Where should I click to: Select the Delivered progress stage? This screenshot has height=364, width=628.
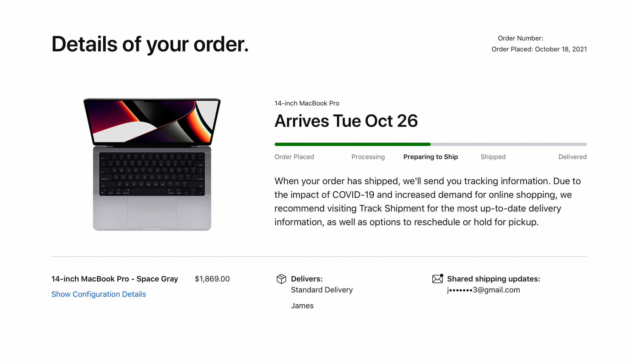click(x=572, y=157)
